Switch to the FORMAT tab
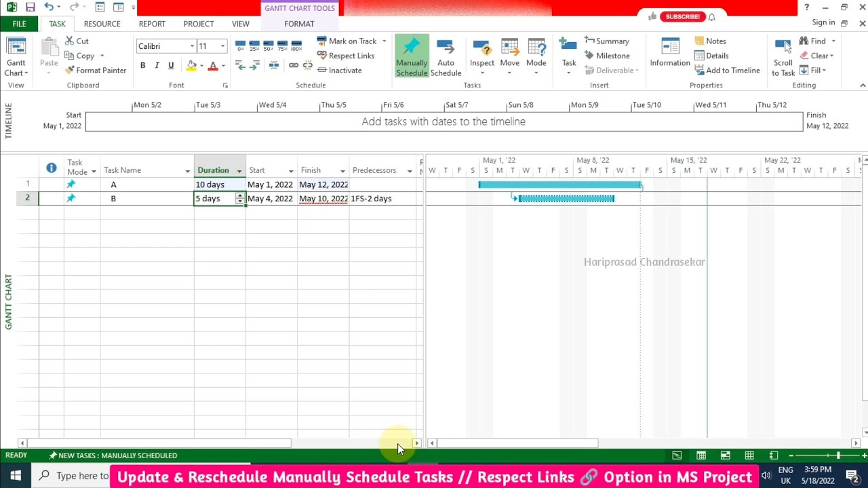The image size is (868, 488). [299, 24]
